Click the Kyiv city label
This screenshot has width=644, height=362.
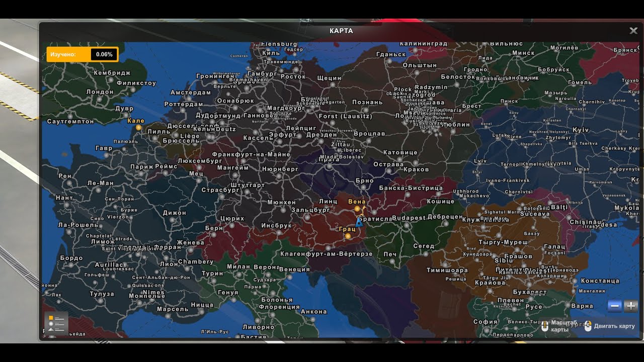pos(581,130)
